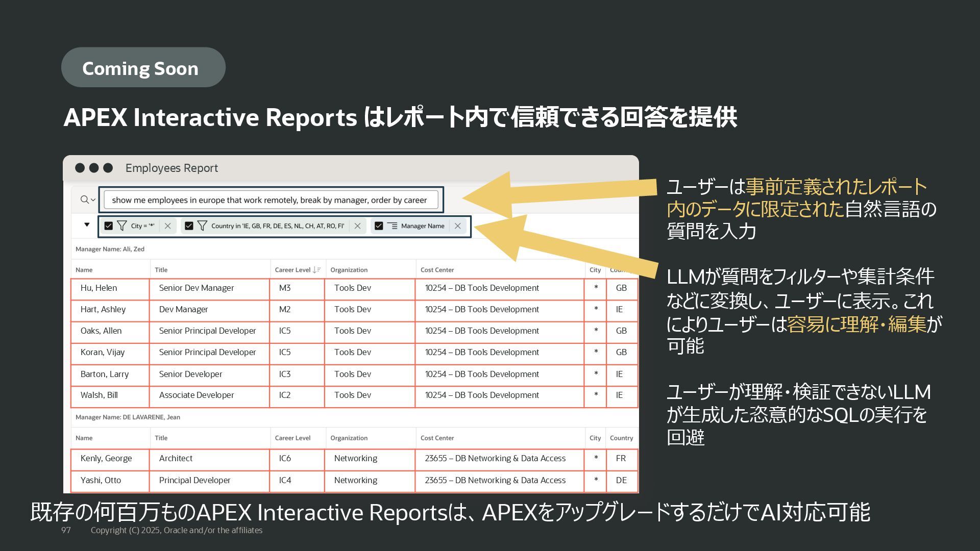The height and width of the screenshot is (551, 980).
Task: Disable the Manager Name break checkbox
Action: point(379,226)
